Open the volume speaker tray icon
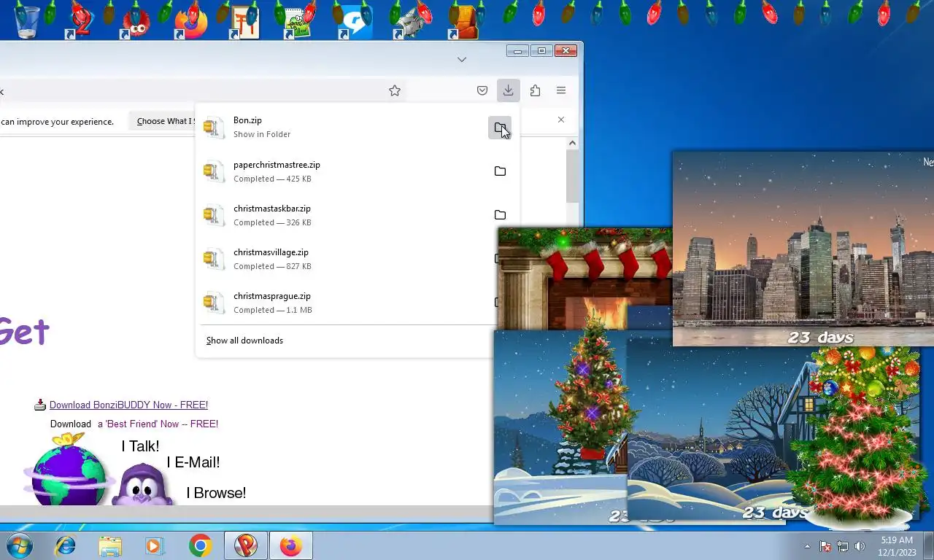934x560 pixels. [x=860, y=546]
